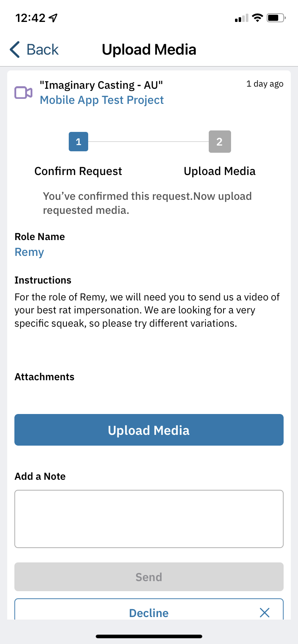Select step 2 Upload Media indicator
298x644 pixels.
click(x=220, y=142)
